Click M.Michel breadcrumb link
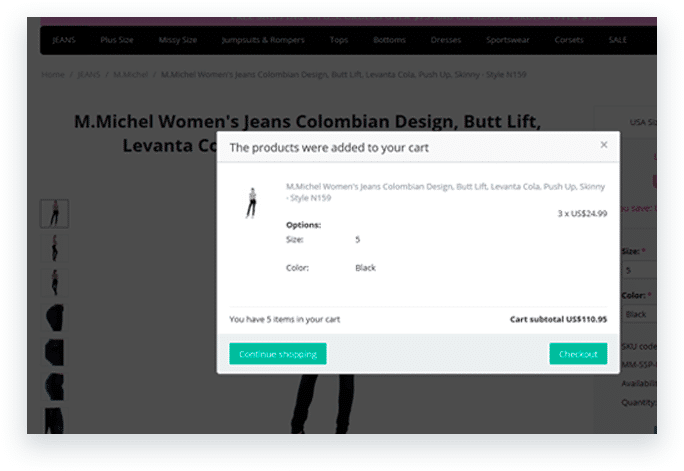Image resolution: width=684 pixels, height=471 pixels. click(x=128, y=75)
